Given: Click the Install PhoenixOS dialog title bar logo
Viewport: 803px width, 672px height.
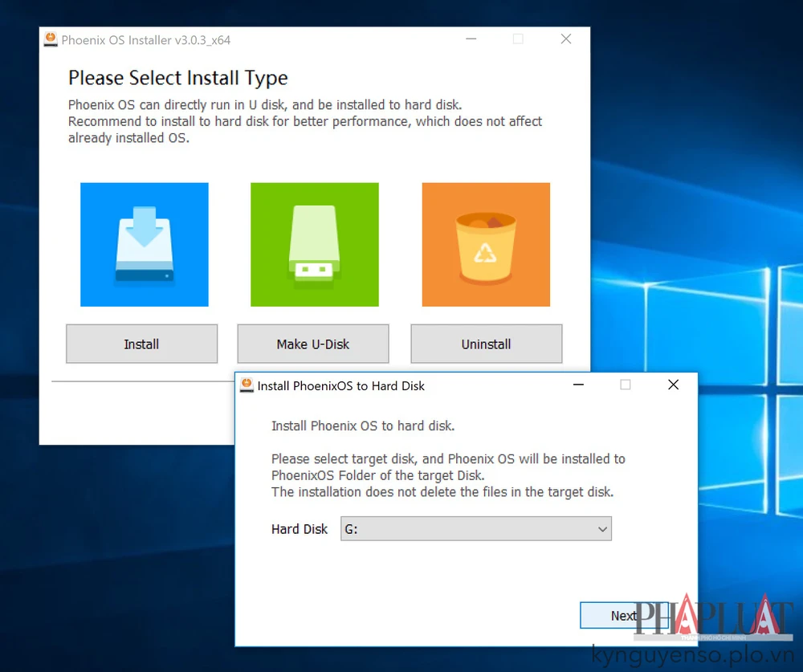Looking at the screenshot, I should click(x=247, y=385).
